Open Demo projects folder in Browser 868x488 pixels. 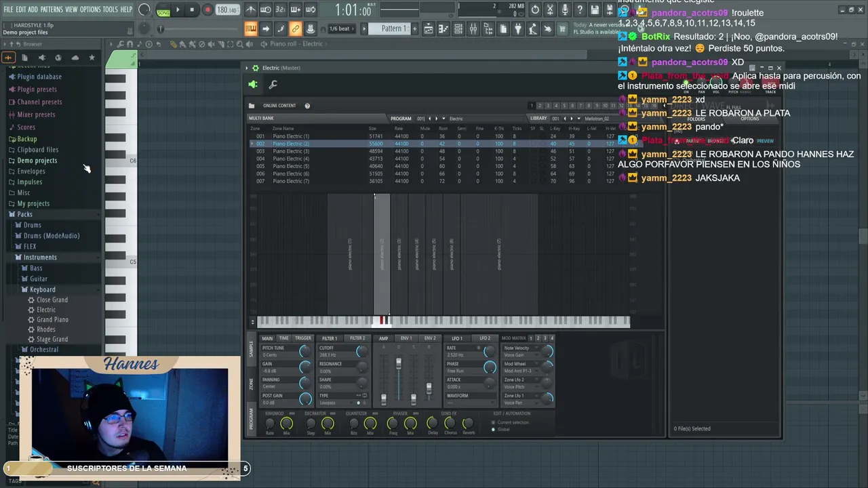tap(37, 161)
